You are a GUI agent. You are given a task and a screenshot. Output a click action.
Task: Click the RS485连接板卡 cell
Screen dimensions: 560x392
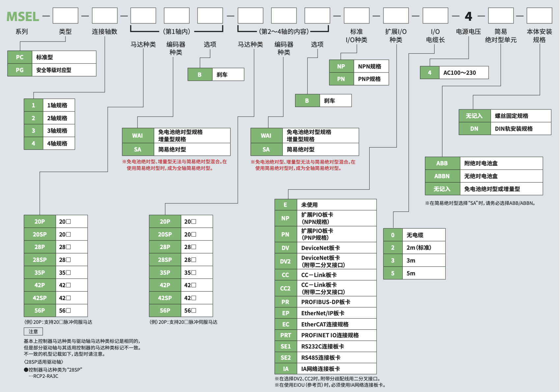point(337,357)
